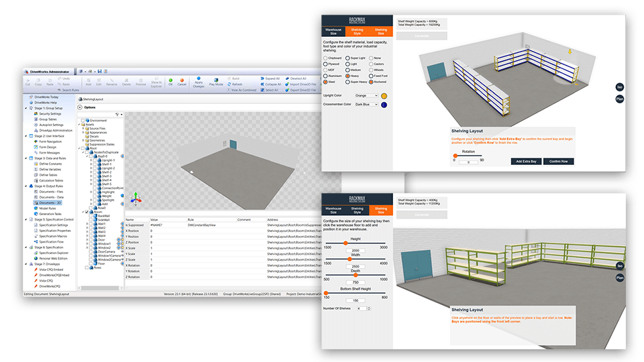Switch to Plan view round button
This screenshot has width=644, height=362.
(x=620, y=99)
